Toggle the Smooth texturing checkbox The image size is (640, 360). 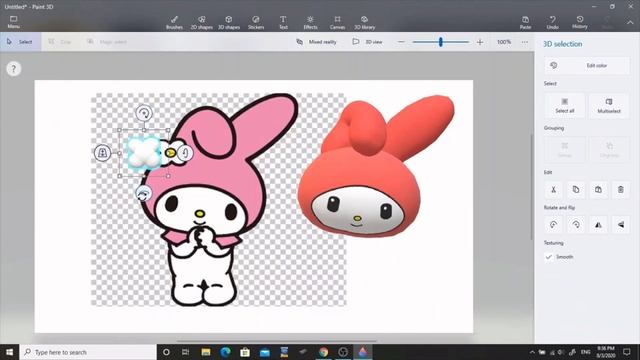click(549, 257)
